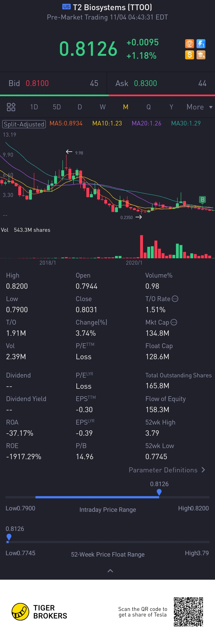Tap the yellow dollar sign icon
The width and height of the screenshot is (215, 644).
[x=190, y=55]
